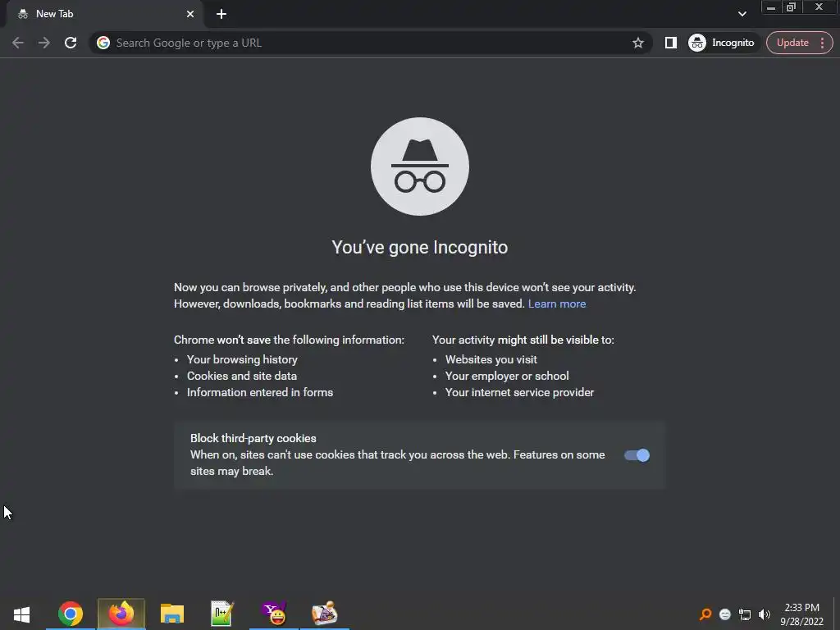The height and width of the screenshot is (630, 840).
Task: Click the large Incognito hat-and-glasses logo
Action: (419, 167)
